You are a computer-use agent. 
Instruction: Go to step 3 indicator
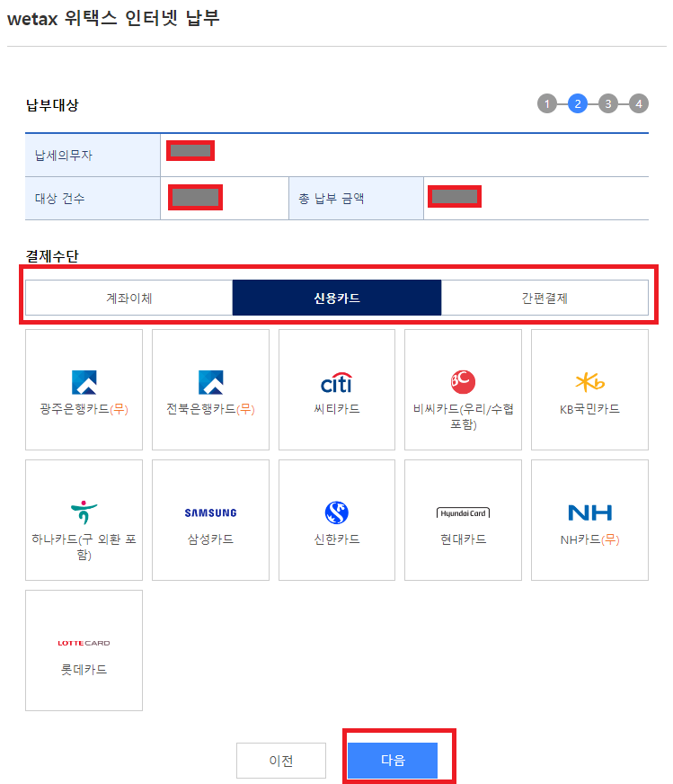(x=608, y=103)
